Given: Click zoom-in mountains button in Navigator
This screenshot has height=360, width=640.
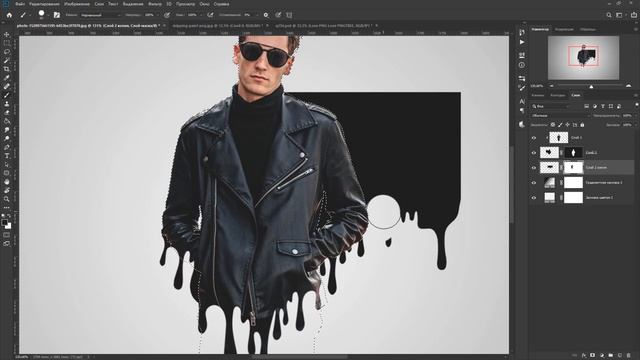Looking at the screenshot, I should click(x=629, y=86).
